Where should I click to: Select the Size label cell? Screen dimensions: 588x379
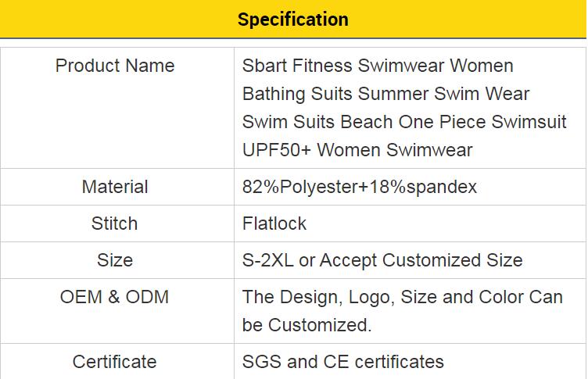pos(115,260)
